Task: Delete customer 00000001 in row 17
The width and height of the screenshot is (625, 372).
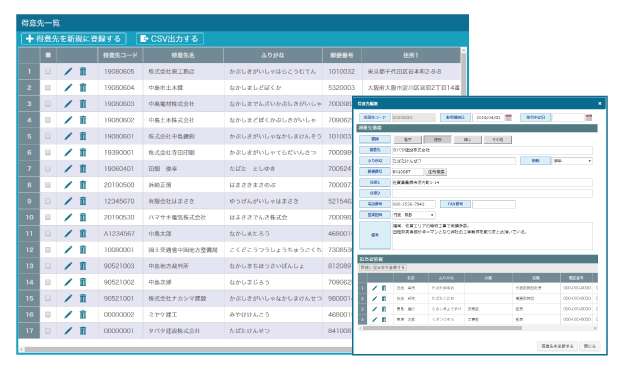Action: coord(83,331)
